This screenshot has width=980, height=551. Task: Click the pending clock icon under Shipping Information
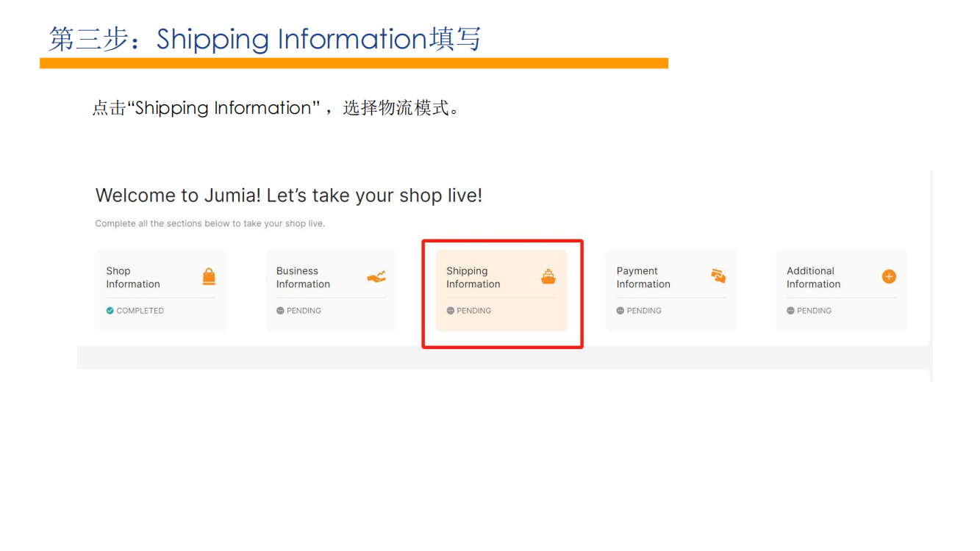pyautogui.click(x=451, y=310)
